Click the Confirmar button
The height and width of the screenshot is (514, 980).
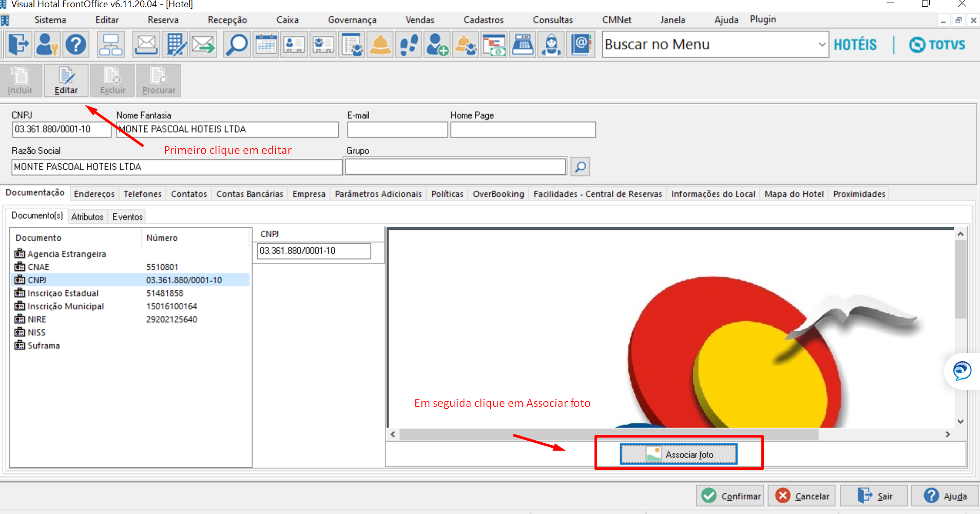tap(730, 496)
